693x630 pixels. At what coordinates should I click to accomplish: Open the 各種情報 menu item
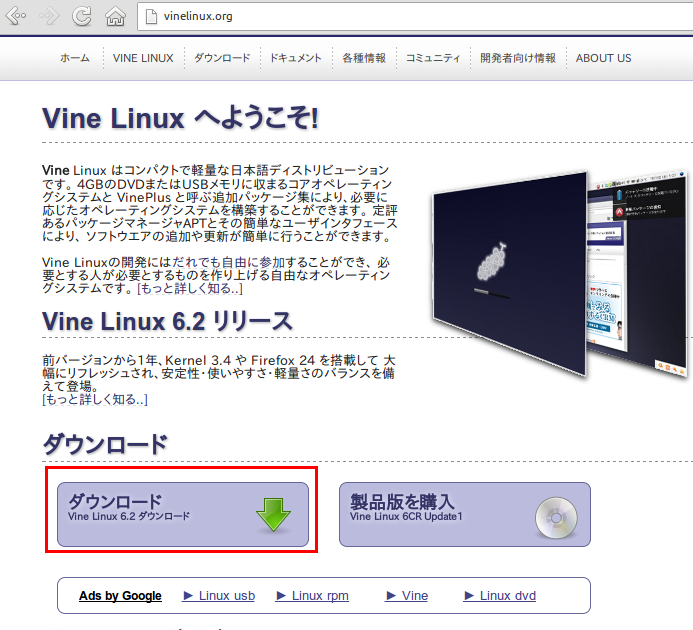(364, 58)
